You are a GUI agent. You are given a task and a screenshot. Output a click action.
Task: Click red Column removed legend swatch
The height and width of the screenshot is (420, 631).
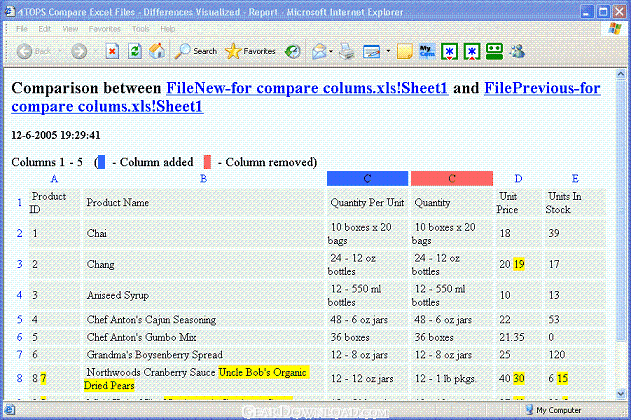207,162
